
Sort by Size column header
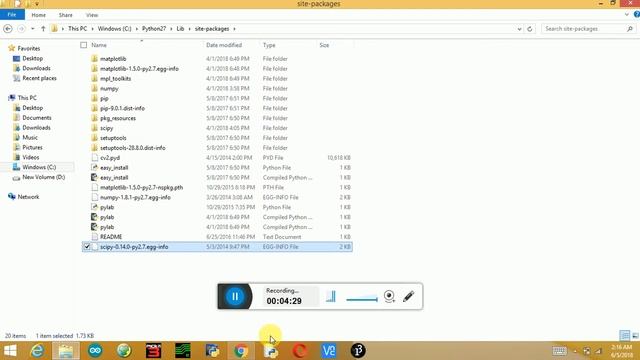pos(324,45)
